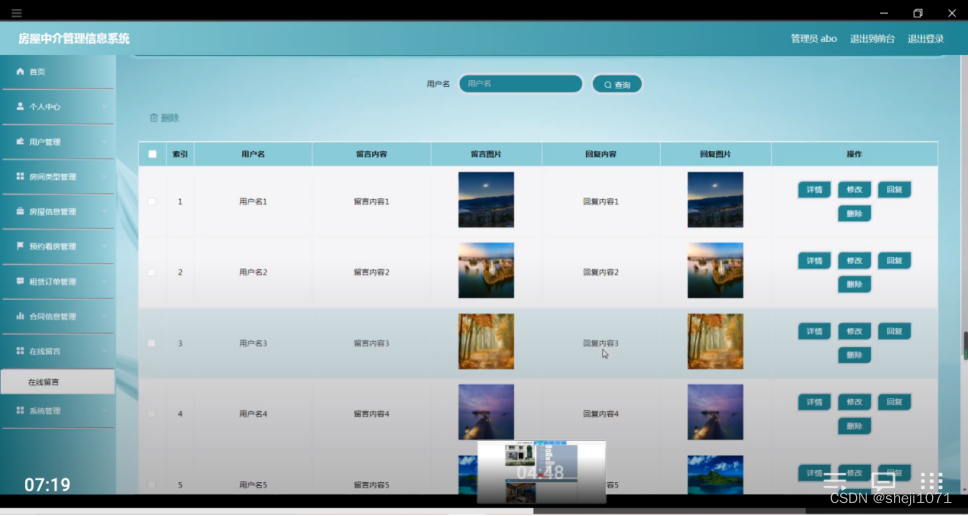Click 回复 for row 用户名1
The image size is (968, 516).
pyautogui.click(x=895, y=189)
